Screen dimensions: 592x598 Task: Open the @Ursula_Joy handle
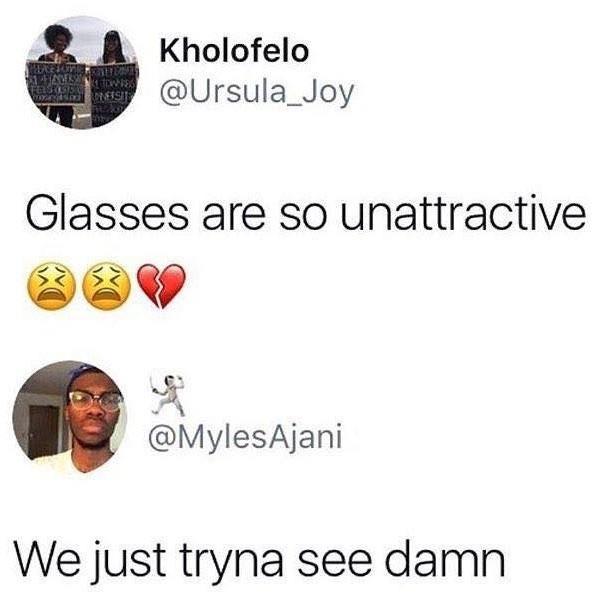tap(257, 93)
